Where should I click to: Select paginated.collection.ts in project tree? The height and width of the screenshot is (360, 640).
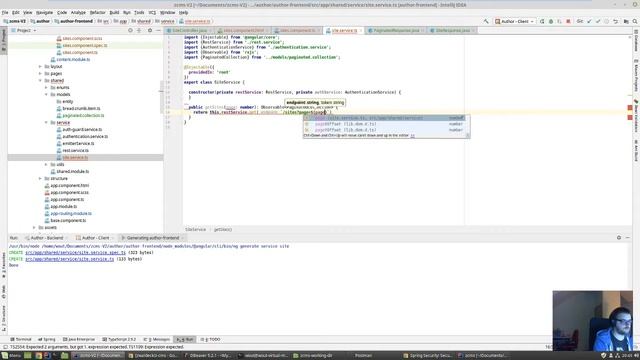click(x=83, y=116)
